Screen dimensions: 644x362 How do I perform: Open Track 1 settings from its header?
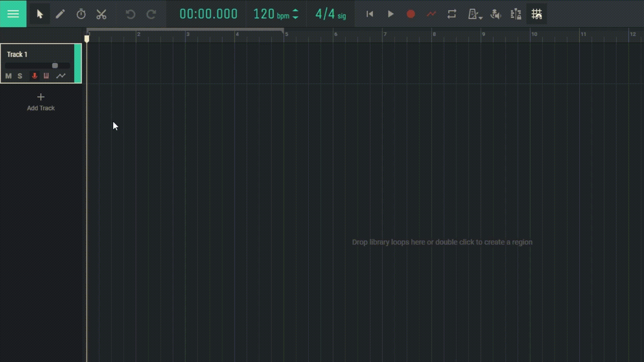click(x=17, y=54)
